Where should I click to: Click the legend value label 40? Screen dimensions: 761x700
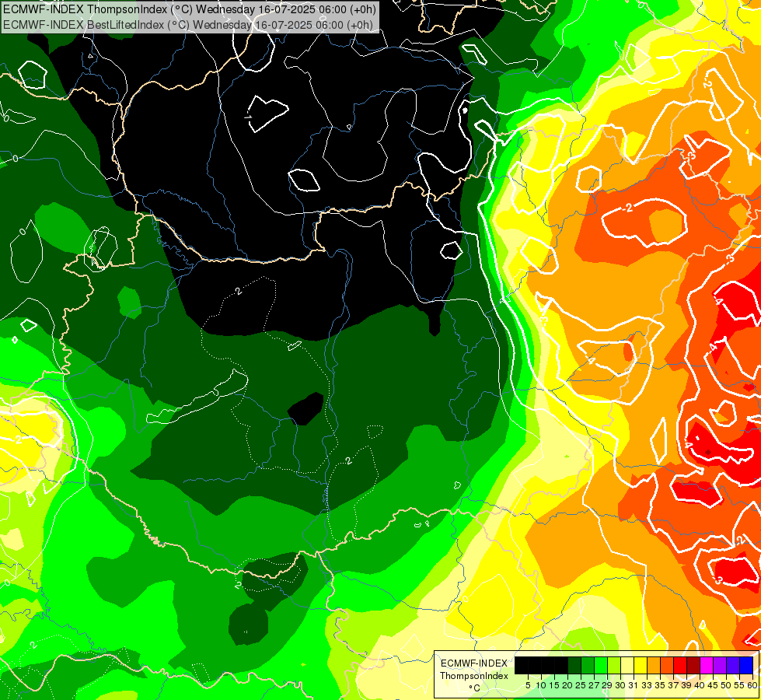coord(700,685)
